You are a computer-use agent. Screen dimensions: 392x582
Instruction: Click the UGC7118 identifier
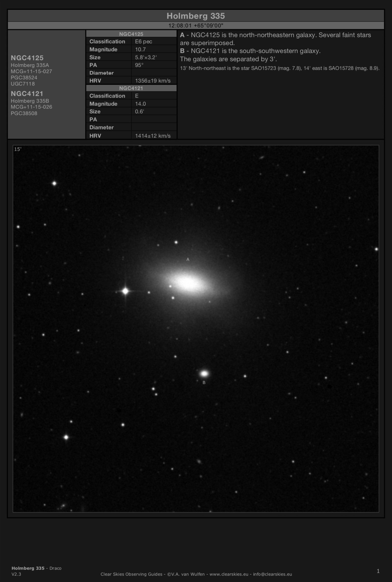[x=23, y=84]
